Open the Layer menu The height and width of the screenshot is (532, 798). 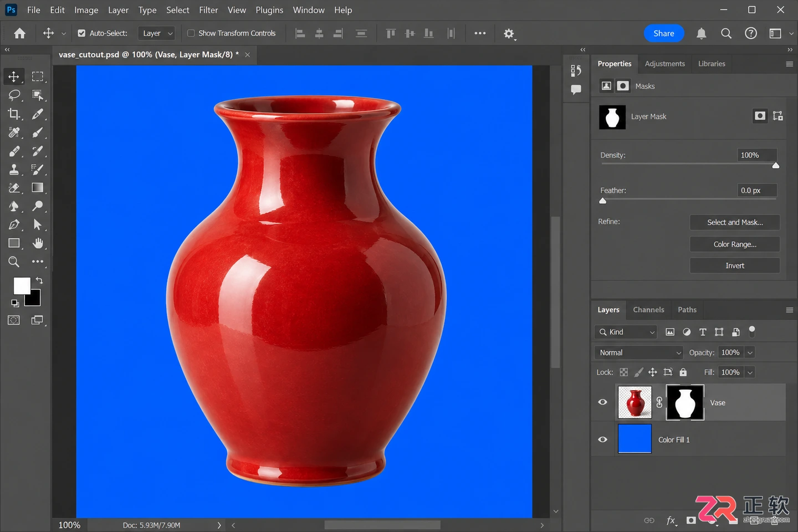pyautogui.click(x=118, y=10)
